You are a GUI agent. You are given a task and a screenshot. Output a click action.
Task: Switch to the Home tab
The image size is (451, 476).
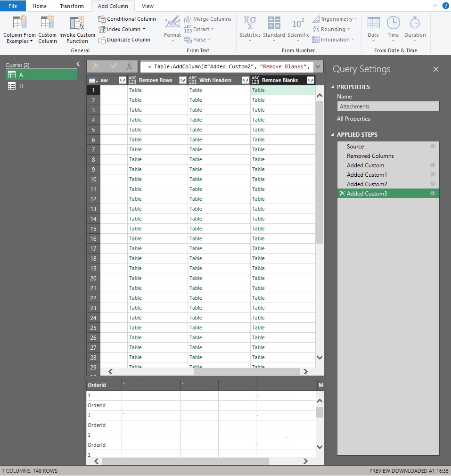(40, 6)
